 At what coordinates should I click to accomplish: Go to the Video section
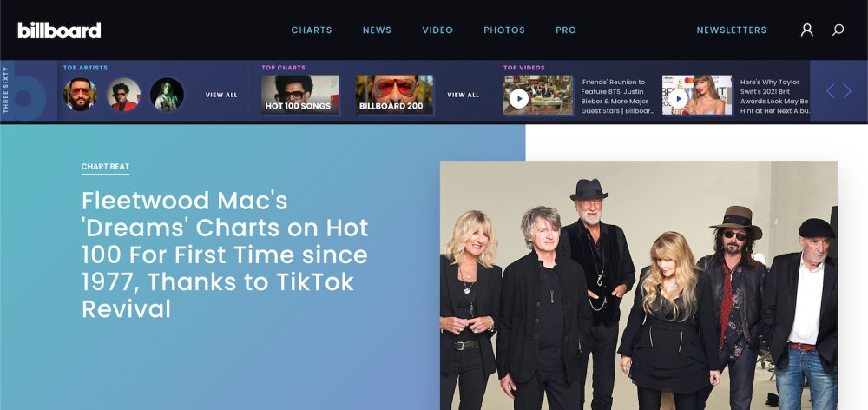click(x=437, y=30)
